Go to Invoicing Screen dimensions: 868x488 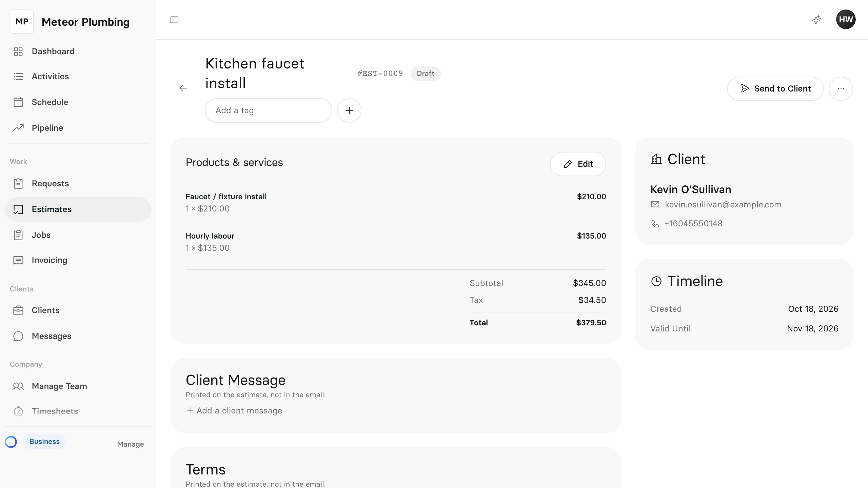78,260
